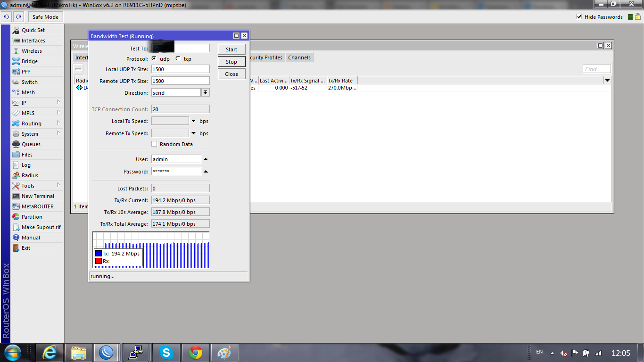Expand the IP submenu arrow
Viewport: 644px width, 362px height.
59,102
